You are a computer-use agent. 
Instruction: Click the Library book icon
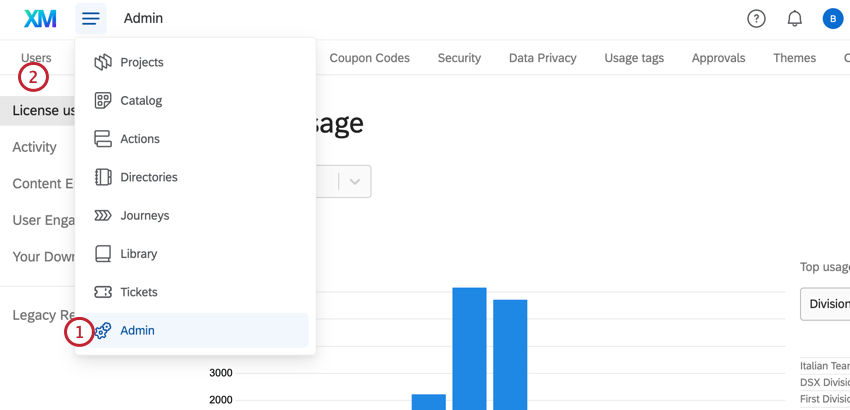click(x=103, y=254)
